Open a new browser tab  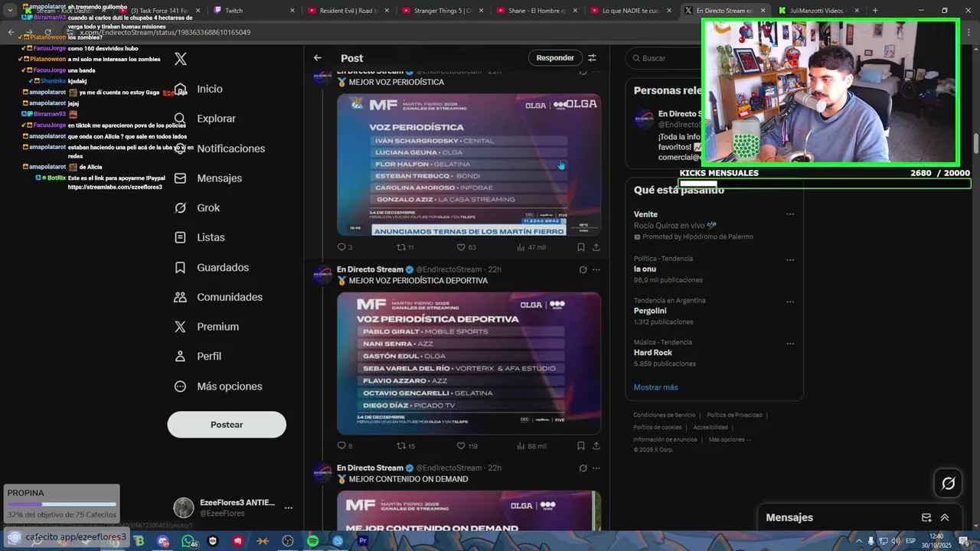[x=875, y=11]
